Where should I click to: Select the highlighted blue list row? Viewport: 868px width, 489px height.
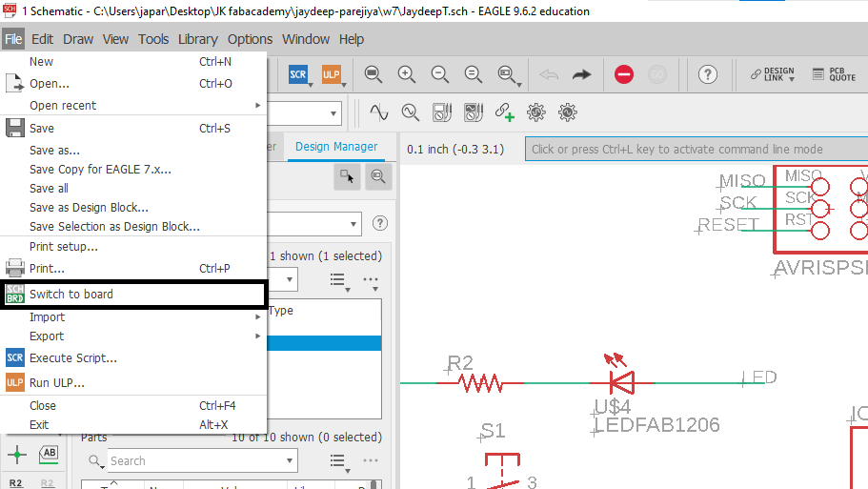coord(324,343)
